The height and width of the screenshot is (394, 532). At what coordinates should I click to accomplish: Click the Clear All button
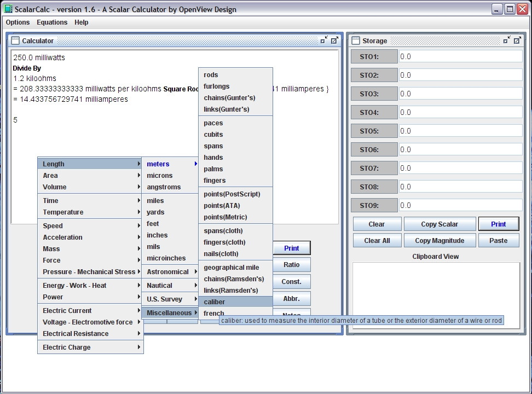[x=377, y=241]
